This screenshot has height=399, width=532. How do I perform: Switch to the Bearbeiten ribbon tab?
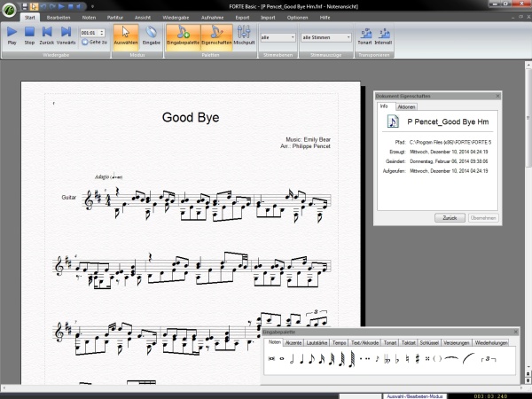tap(59, 18)
